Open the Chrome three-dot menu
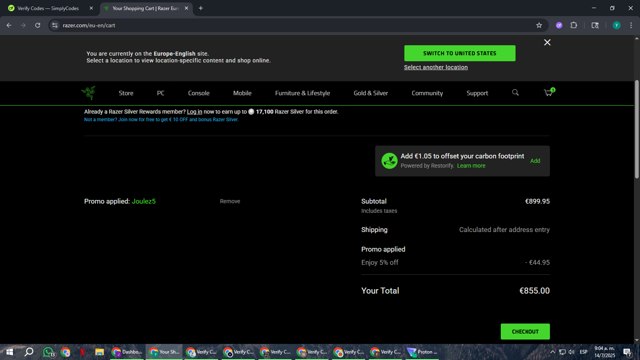This screenshot has height=360, width=640. point(631,25)
